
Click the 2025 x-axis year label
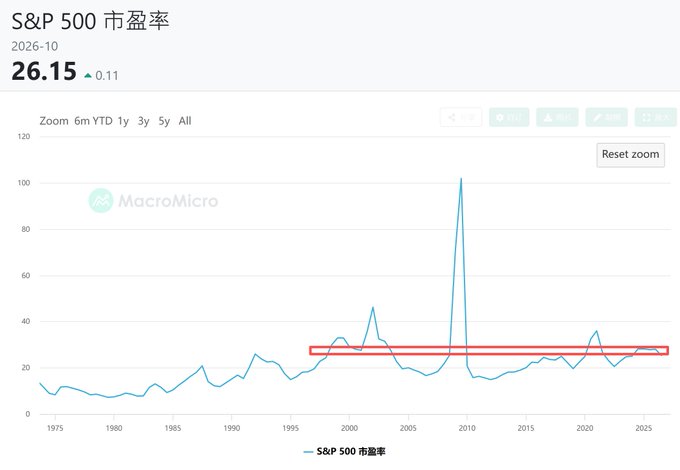tap(644, 428)
